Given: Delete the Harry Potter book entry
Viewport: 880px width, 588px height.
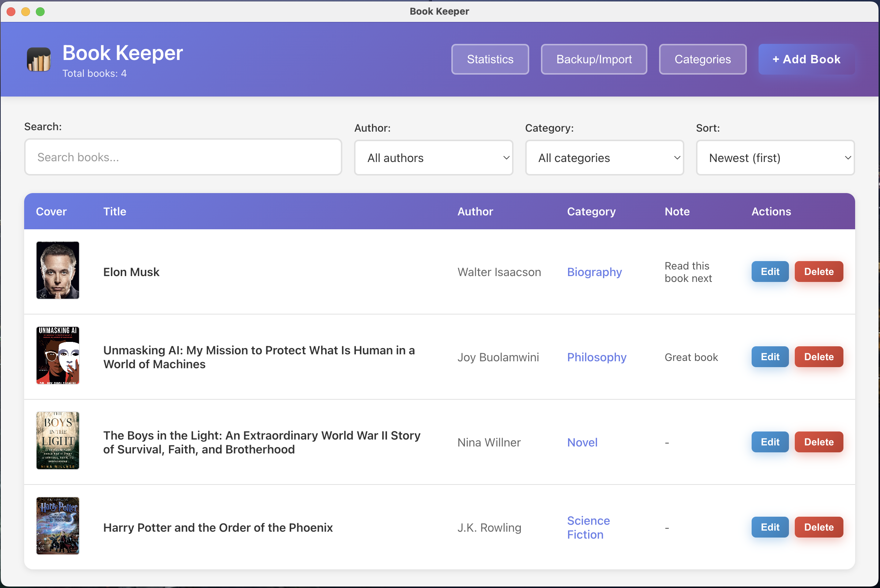Looking at the screenshot, I should pos(819,527).
